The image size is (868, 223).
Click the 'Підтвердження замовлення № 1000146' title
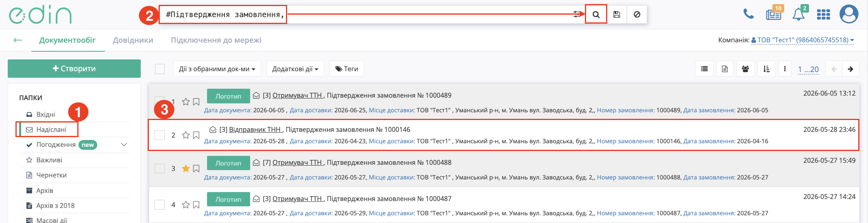click(x=348, y=129)
